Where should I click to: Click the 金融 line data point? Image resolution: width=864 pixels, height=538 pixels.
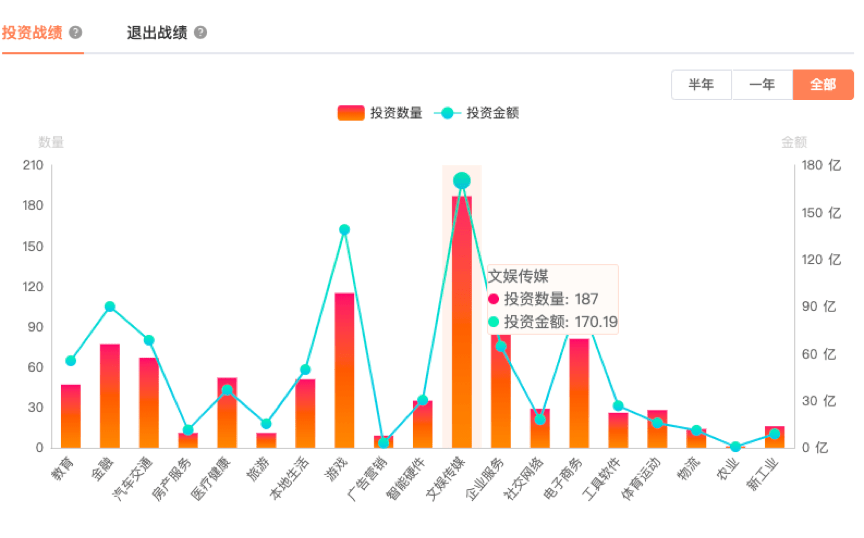tap(110, 307)
